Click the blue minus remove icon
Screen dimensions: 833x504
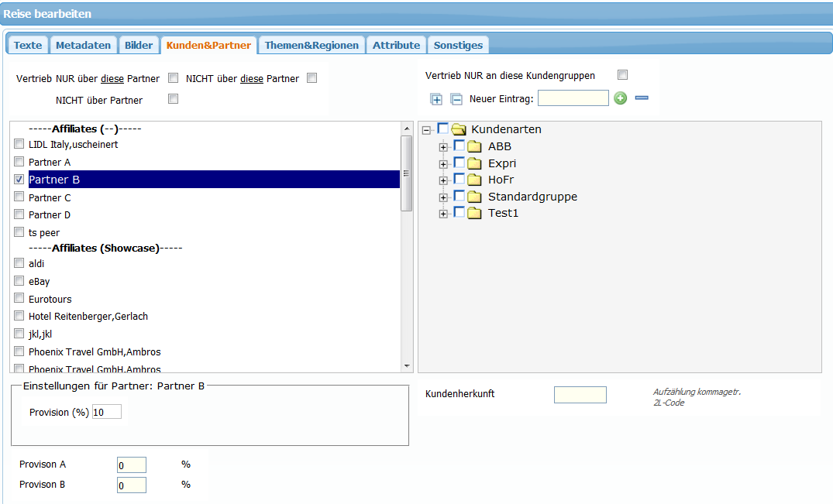pos(641,98)
